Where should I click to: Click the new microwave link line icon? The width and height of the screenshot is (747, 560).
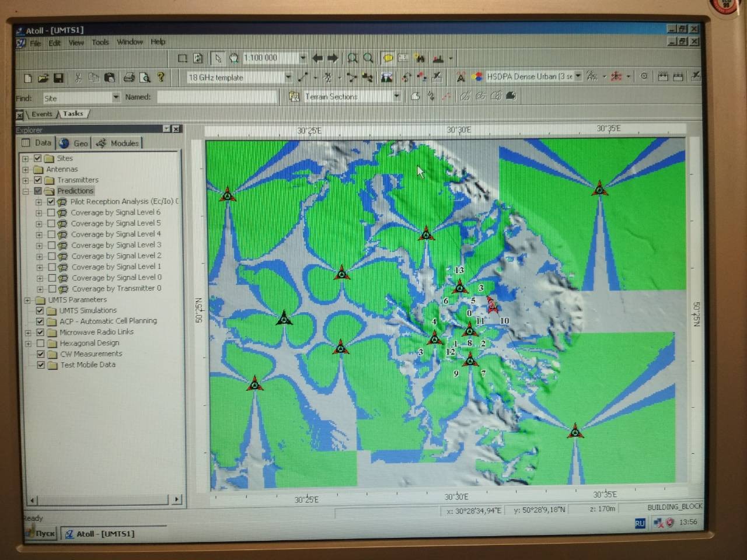click(303, 77)
